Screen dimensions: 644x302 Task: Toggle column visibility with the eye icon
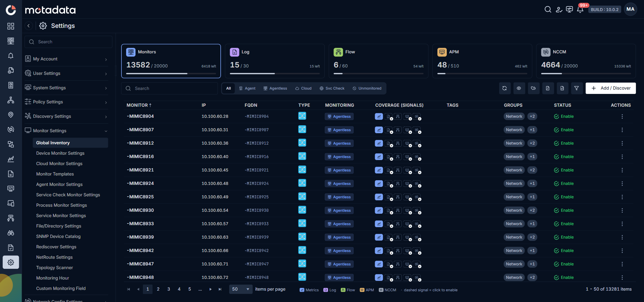pyautogui.click(x=519, y=88)
